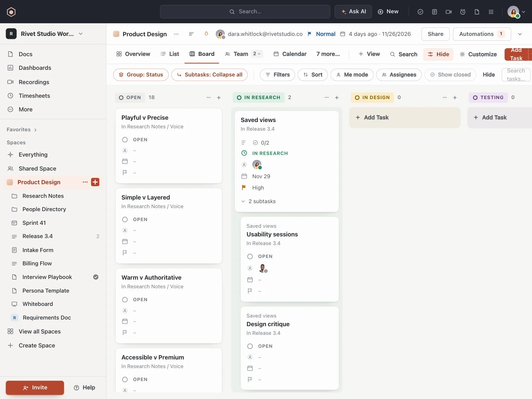
Task: Click the plus beside Product Design space
Action: tap(95, 182)
